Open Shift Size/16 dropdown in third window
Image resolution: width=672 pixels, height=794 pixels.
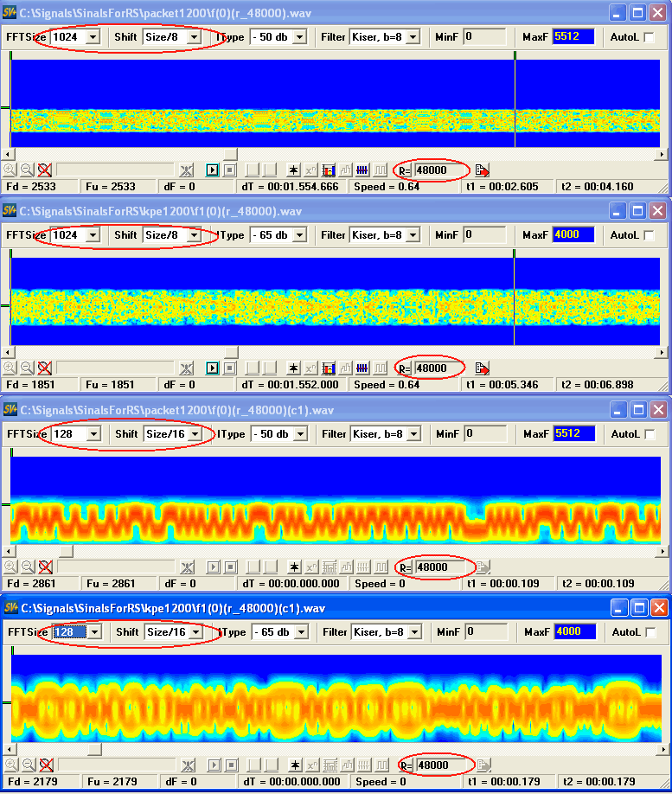point(195,434)
